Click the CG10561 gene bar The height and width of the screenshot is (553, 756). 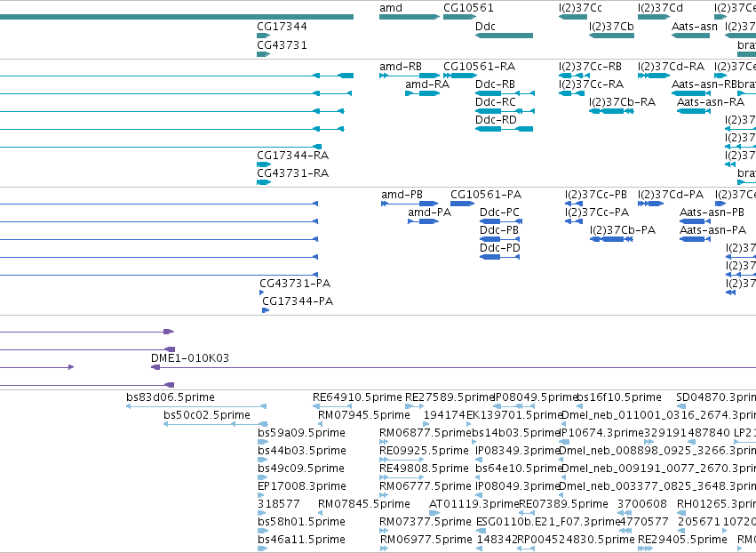click(459, 17)
